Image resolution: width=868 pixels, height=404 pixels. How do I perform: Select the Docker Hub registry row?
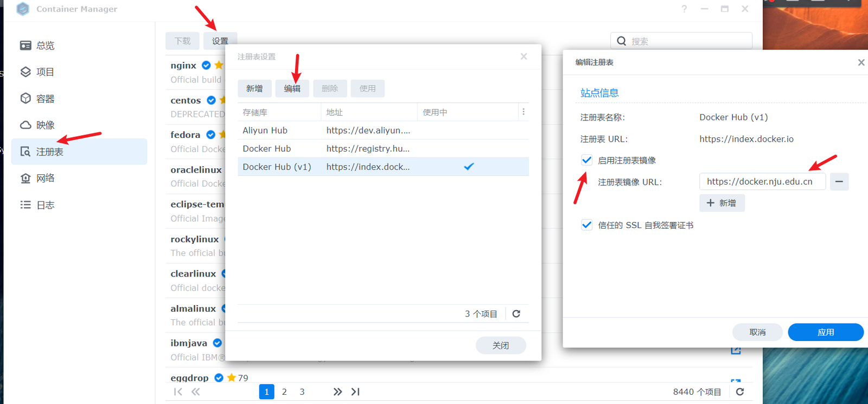pyautogui.click(x=383, y=149)
